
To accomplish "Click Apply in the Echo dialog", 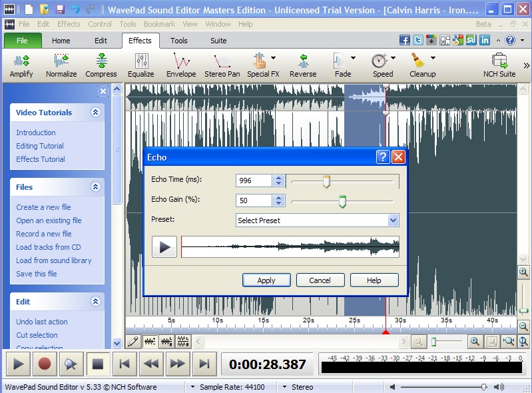I will (x=266, y=280).
